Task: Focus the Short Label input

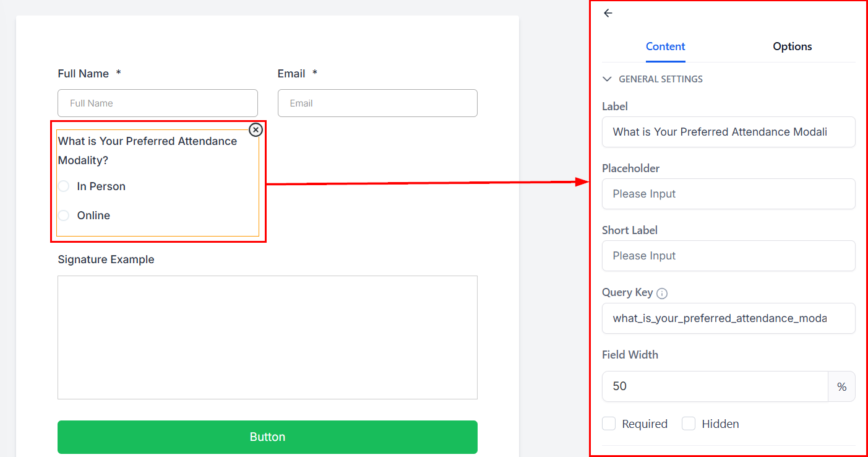Action: tap(728, 256)
